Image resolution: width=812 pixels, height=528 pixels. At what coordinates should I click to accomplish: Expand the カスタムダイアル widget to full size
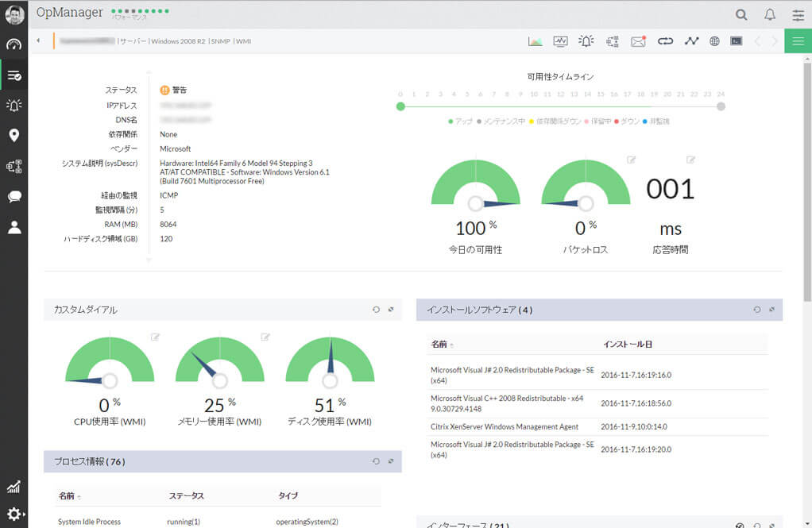391,310
